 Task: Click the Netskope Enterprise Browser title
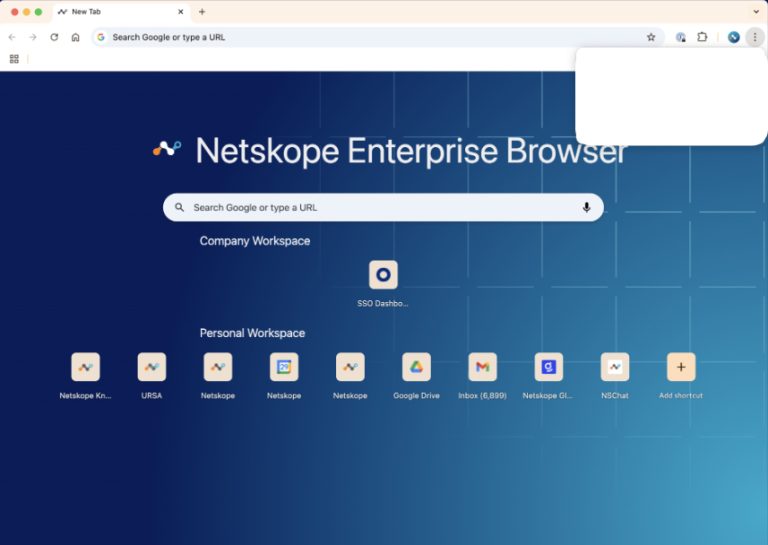point(411,150)
